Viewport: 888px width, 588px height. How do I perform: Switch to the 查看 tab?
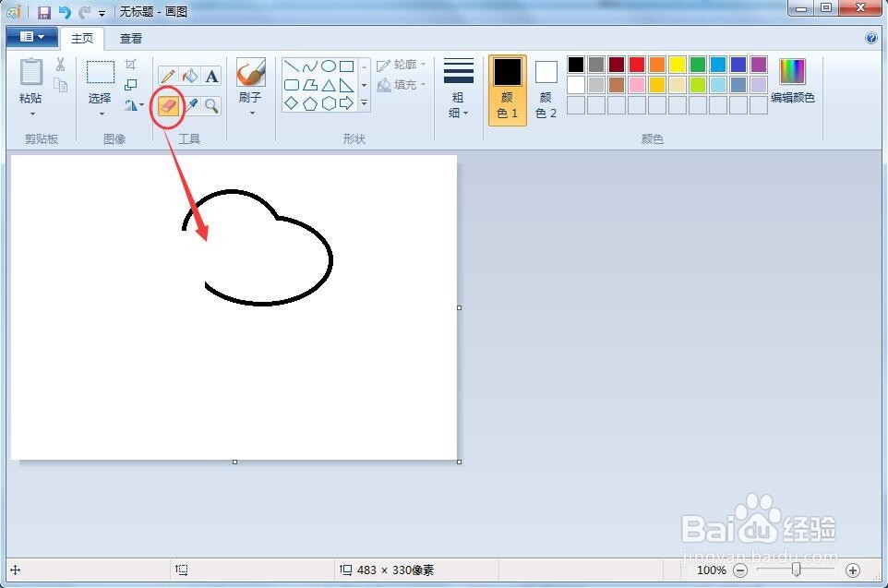[x=131, y=39]
